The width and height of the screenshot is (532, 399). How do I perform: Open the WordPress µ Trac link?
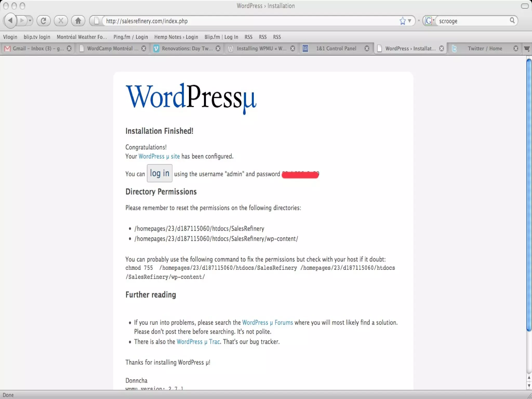(198, 342)
